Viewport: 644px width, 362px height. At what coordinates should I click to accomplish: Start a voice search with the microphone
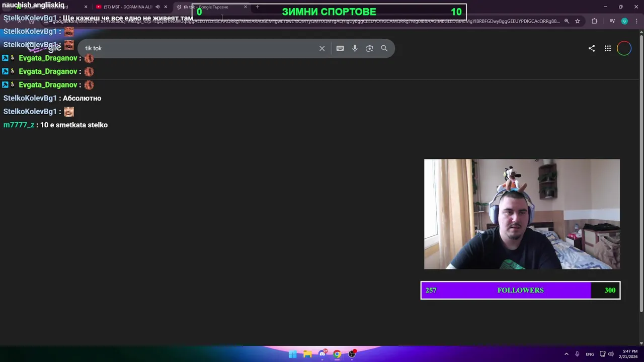(355, 48)
